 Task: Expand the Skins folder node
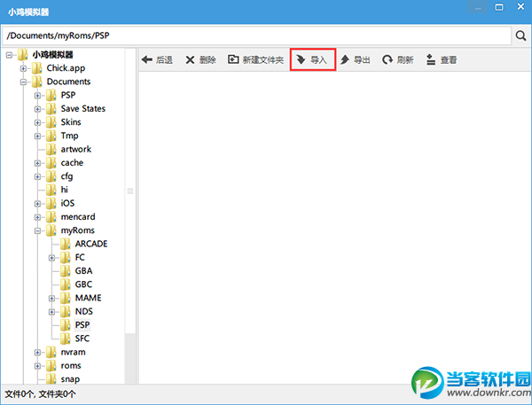37,123
